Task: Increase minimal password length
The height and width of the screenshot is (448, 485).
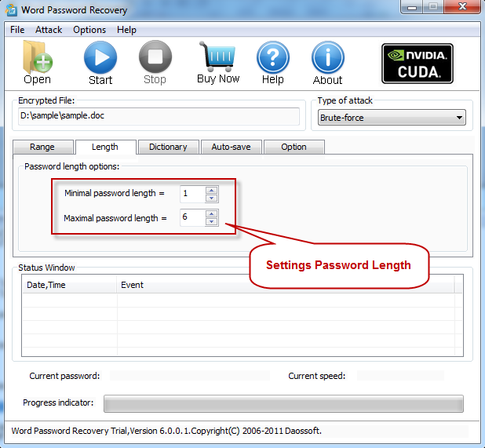Action: click(212, 190)
